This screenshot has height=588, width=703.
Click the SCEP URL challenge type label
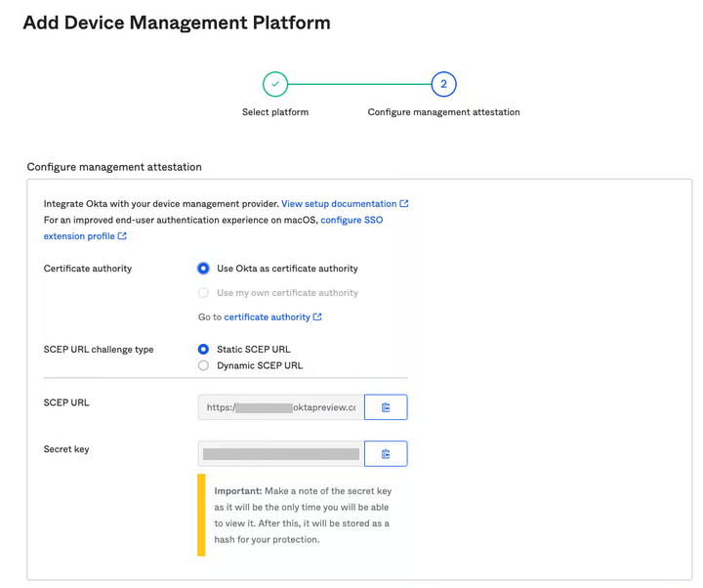(x=99, y=350)
